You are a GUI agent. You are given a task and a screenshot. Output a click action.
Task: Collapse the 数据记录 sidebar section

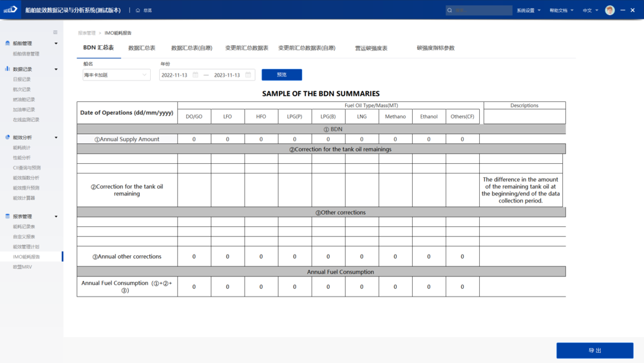click(x=56, y=69)
